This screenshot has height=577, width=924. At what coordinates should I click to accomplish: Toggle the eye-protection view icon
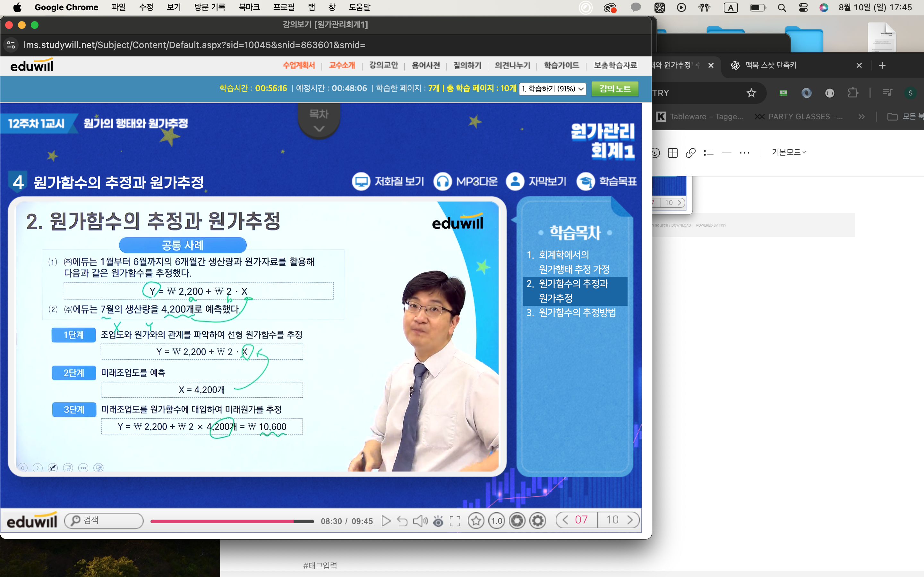pos(438,521)
